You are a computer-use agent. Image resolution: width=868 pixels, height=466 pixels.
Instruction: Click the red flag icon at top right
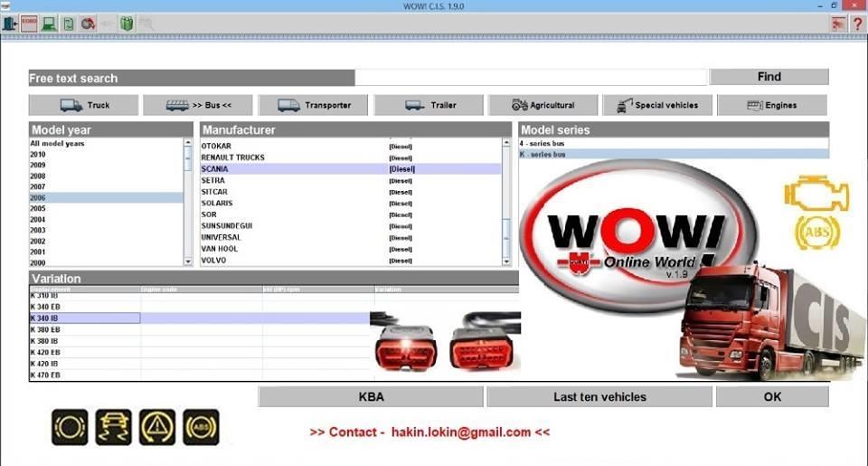pyautogui.click(x=839, y=24)
